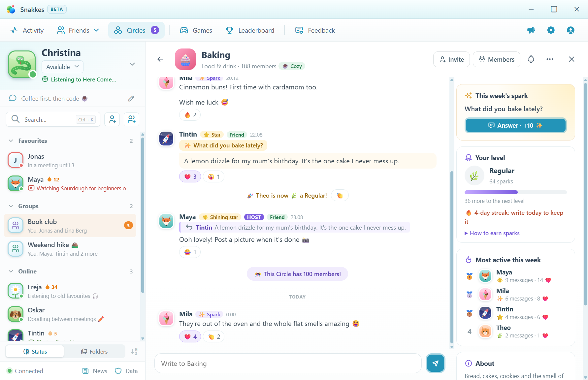Edit the status note with pencil icon
Image resolution: width=588 pixels, height=380 pixels.
(x=131, y=99)
